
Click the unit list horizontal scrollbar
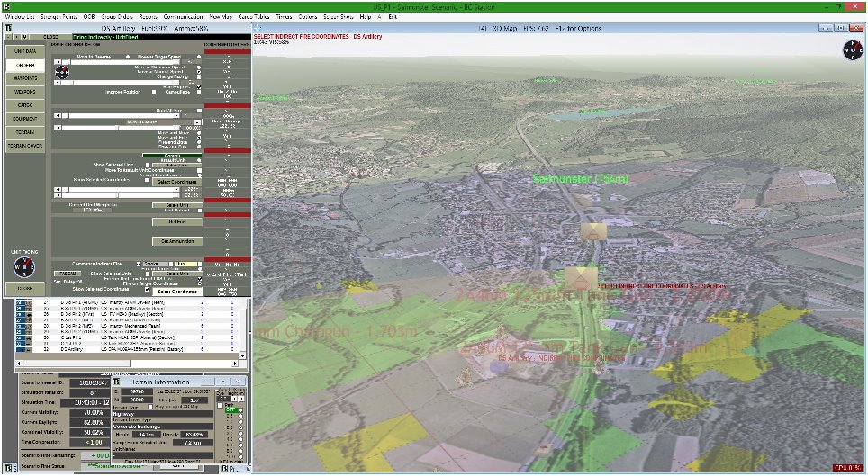127,364
